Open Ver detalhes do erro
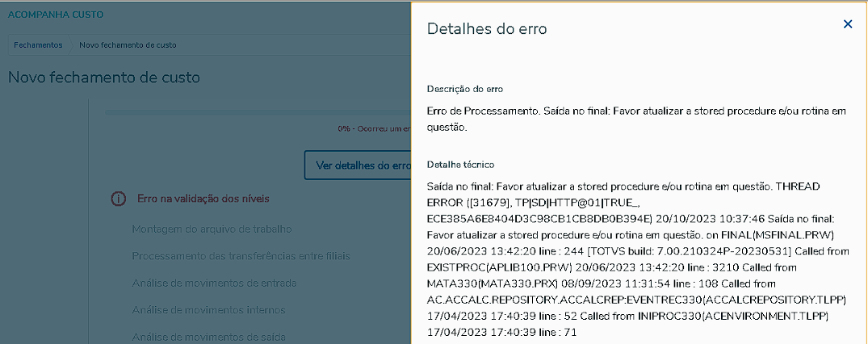 pyautogui.click(x=358, y=165)
